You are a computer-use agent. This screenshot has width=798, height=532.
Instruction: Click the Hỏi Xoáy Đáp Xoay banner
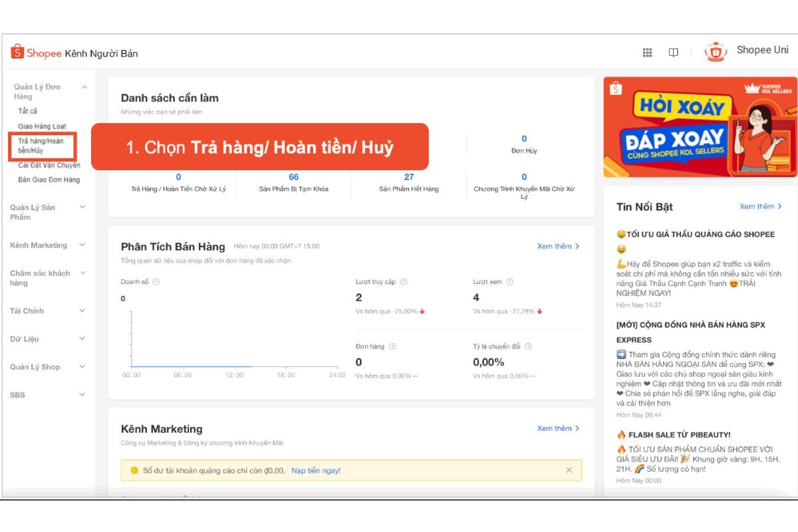click(x=700, y=127)
